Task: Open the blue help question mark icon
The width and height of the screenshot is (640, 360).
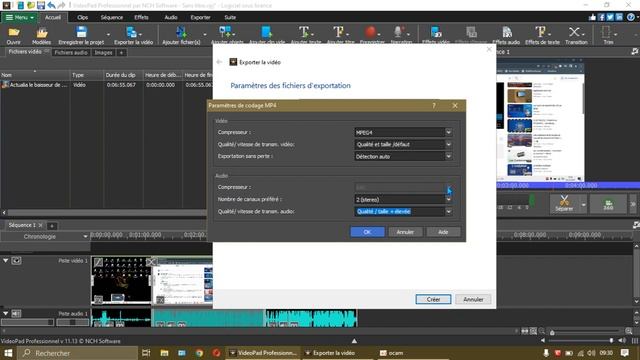Action: pyautogui.click(x=631, y=17)
